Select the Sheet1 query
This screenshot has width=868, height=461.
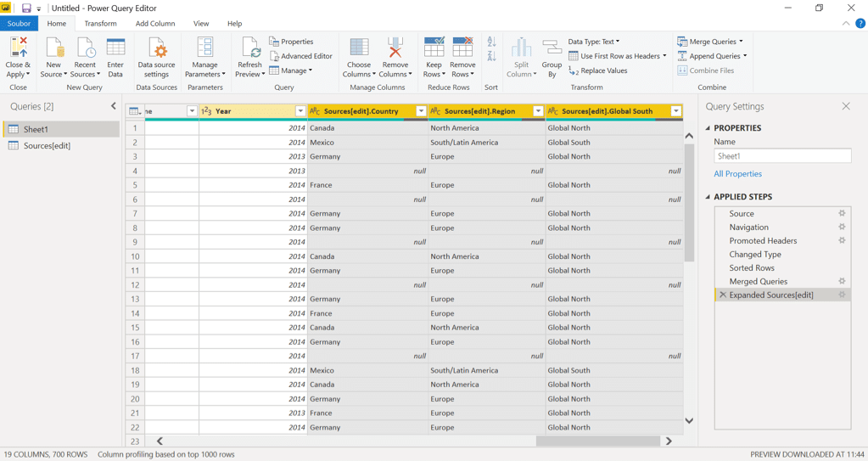click(x=61, y=129)
